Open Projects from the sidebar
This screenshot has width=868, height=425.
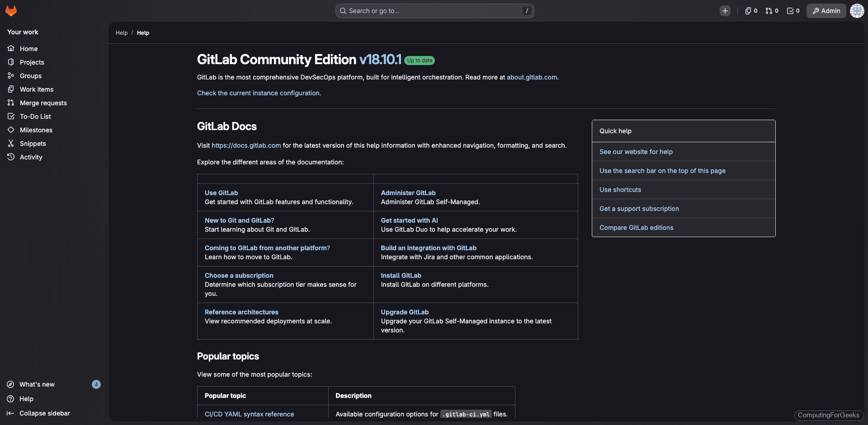(32, 62)
